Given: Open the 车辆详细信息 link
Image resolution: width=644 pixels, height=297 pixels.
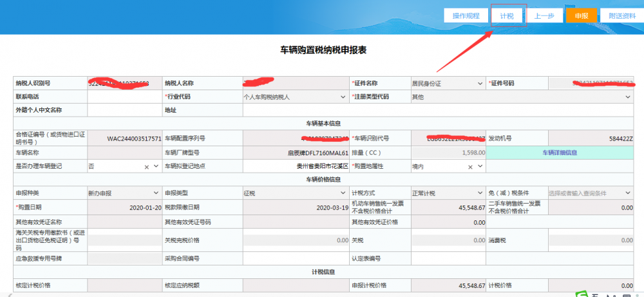Looking at the screenshot, I should tap(559, 153).
